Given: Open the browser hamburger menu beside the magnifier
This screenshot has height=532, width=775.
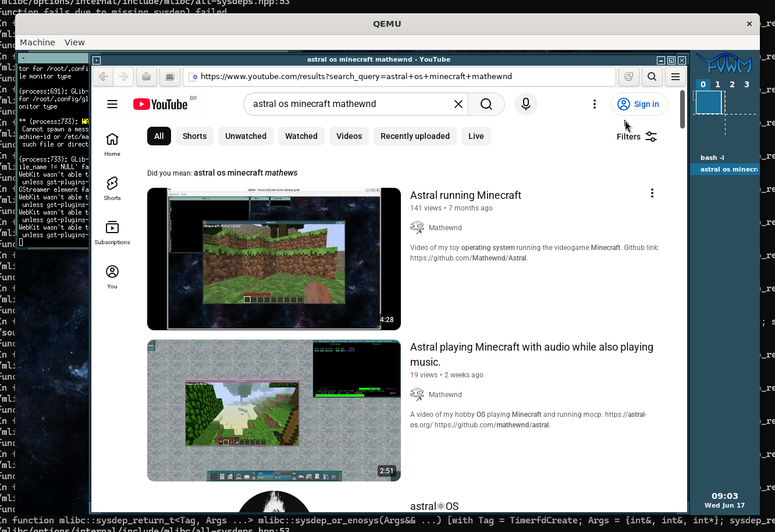Looking at the screenshot, I should [676, 77].
